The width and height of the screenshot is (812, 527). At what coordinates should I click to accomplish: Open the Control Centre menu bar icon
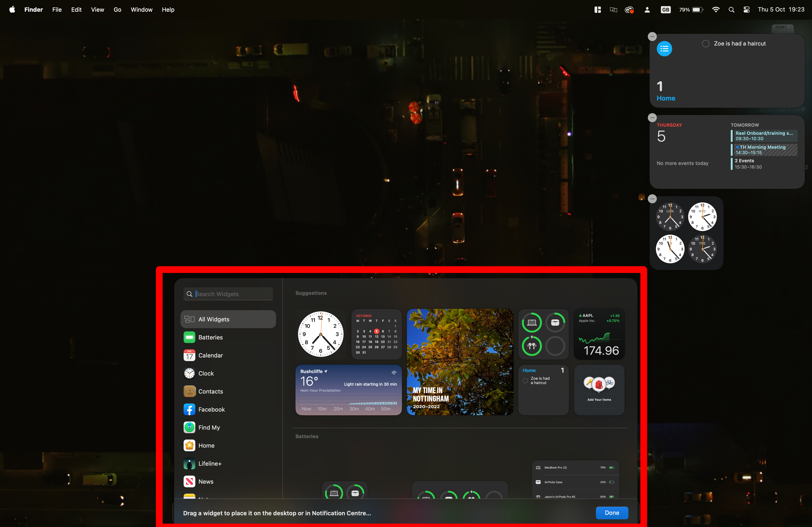tap(746, 9)
